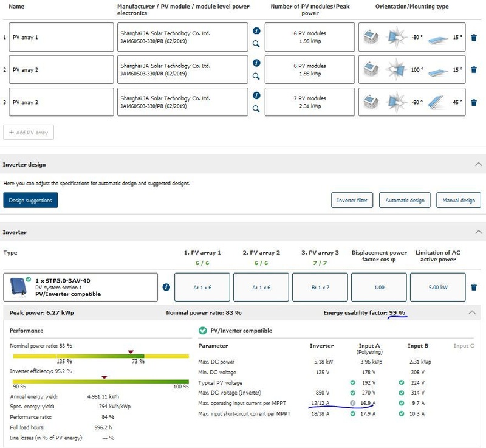Click the compass orientation icon for PV array 2
Image resolution: width=486 pixels, height=448 pixels.
(x=395, y=70)
